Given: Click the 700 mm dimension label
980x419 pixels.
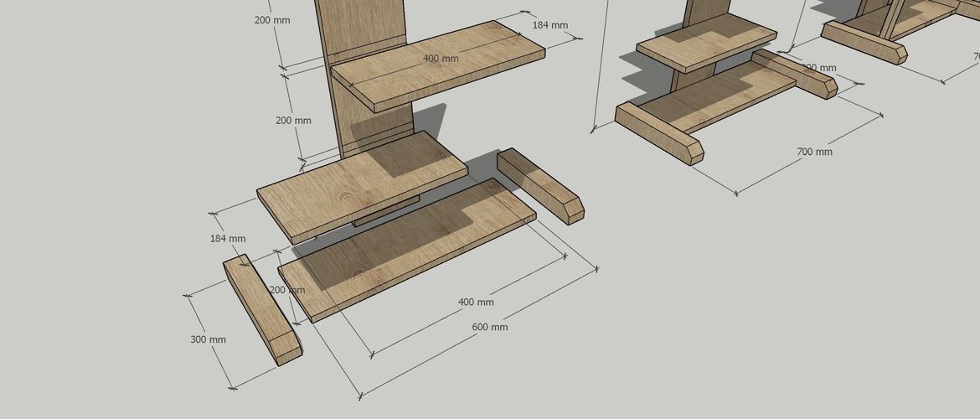Looking at the screenshot, I should coord(814,152).
